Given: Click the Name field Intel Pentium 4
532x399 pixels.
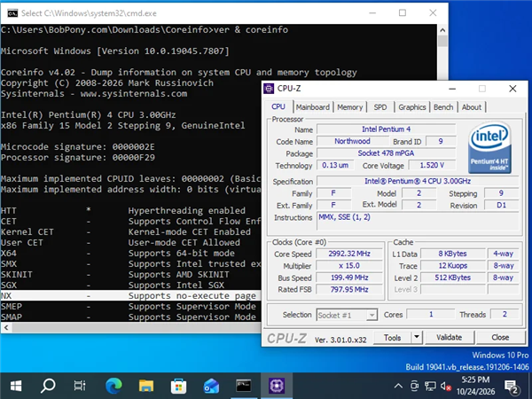Looking at the screenshot, I should [x=386, y=129].
